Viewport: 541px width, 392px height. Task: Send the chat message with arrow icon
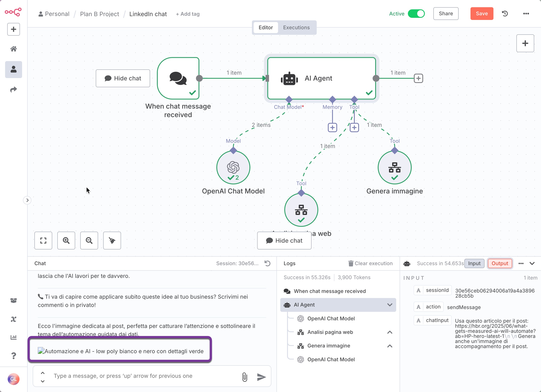point(261,377)
